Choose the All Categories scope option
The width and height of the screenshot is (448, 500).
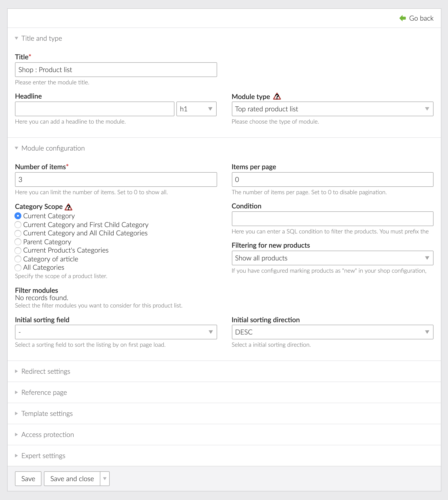point(18,268)
